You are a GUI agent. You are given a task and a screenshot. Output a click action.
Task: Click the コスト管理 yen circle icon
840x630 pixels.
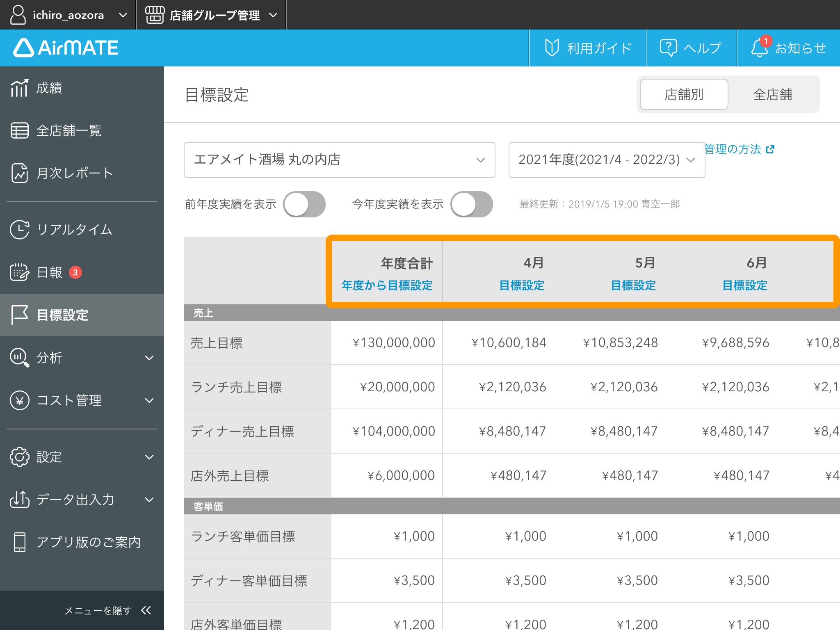[x=19, y=400]
